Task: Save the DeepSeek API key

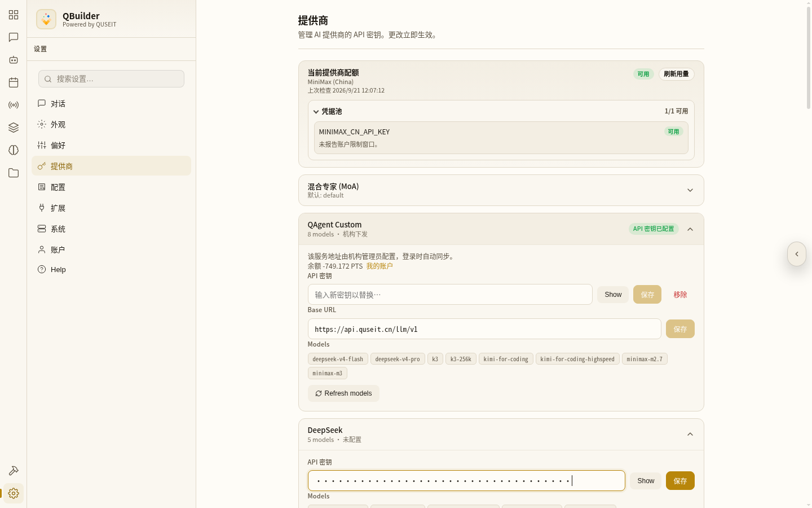Action: tap(680, 481)
